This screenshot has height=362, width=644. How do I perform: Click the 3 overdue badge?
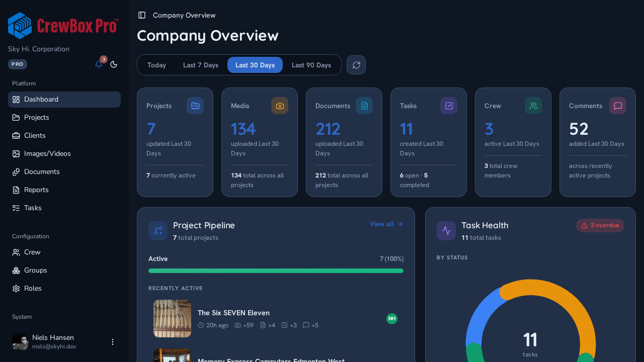[x=600, y=225]
